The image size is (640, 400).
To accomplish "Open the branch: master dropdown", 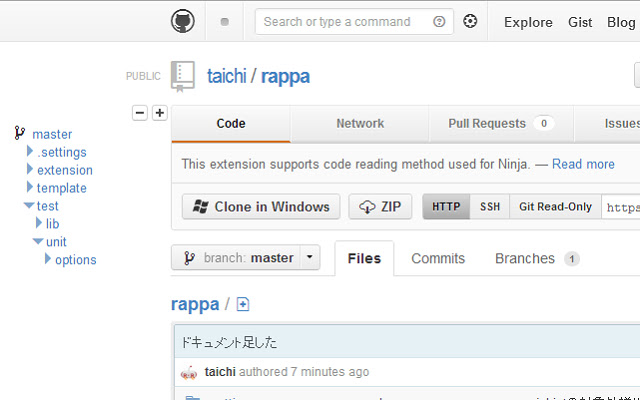I will click(x=245, y=258).
